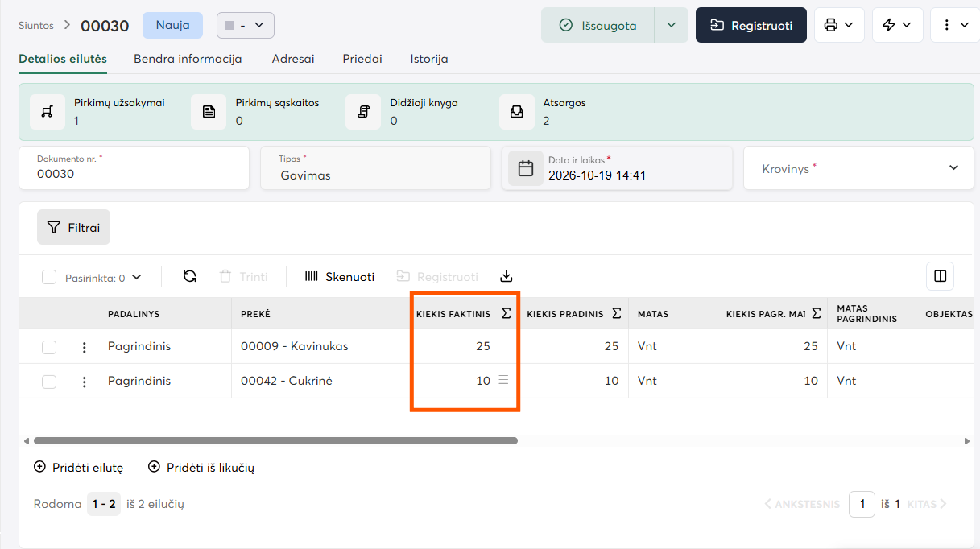Download the table rows export icon
The image size is (980, 549).
coord(506,276)
